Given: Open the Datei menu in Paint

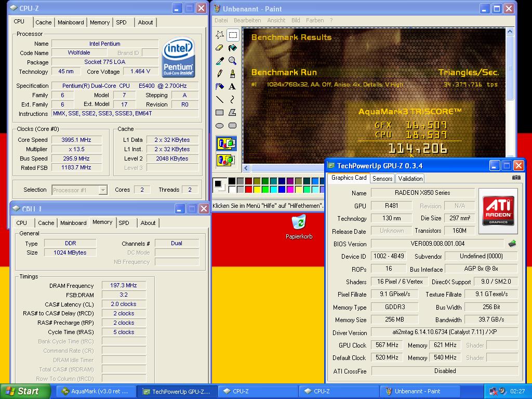Looking at the screenshot, I should click(x=221, y=20).
